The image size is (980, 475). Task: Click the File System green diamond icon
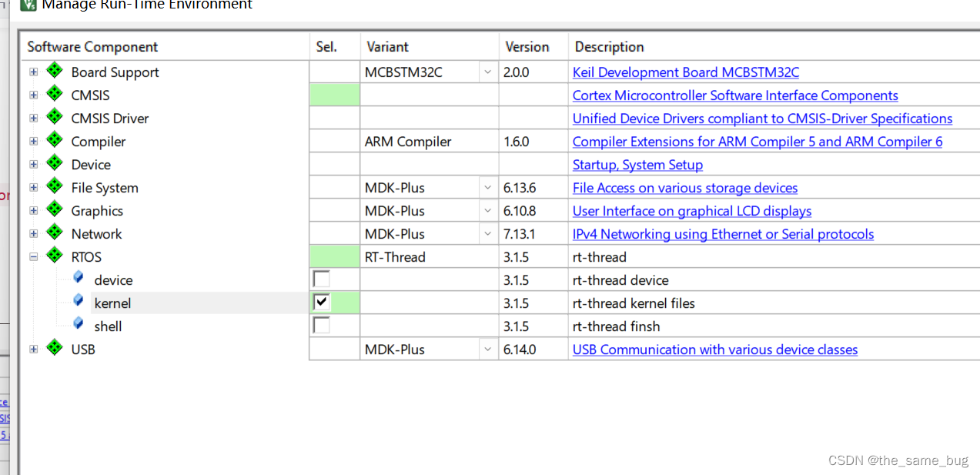click(54, 186)
